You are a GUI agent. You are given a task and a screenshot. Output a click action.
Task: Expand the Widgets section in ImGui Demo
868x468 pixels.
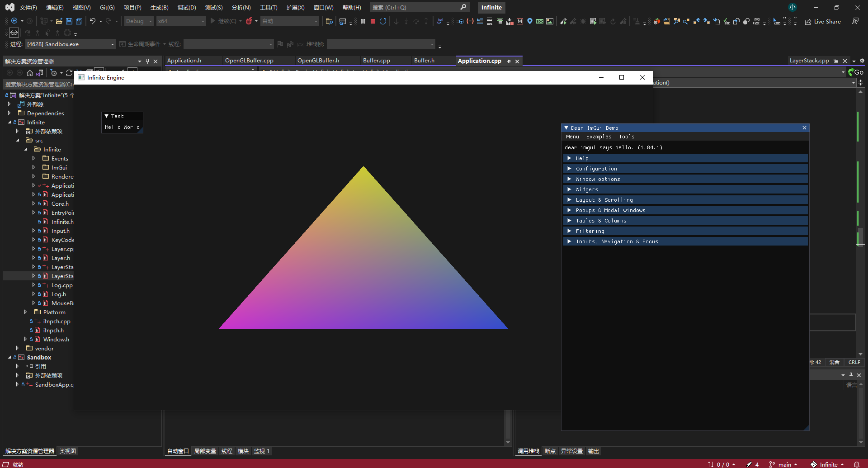tap(685, 189)
